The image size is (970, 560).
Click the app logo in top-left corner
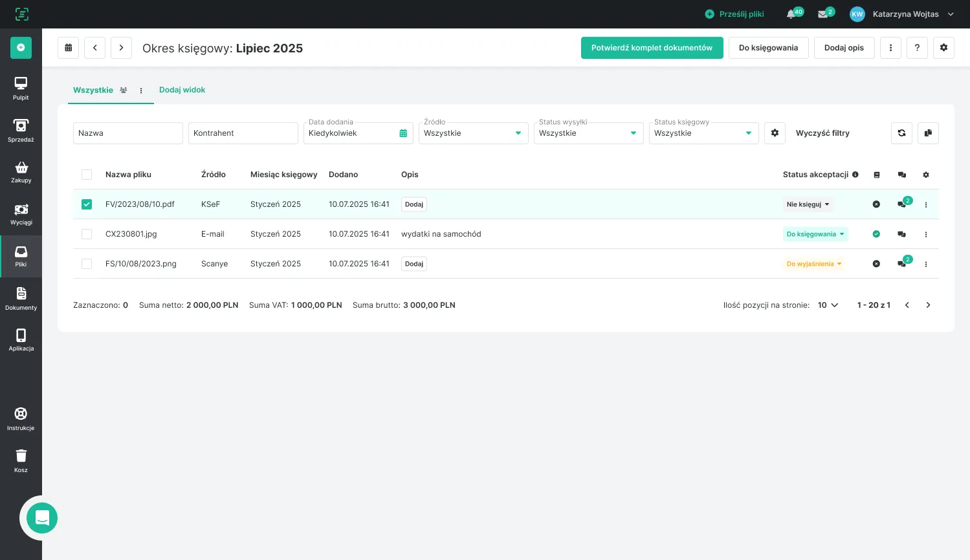click(21, 14)
